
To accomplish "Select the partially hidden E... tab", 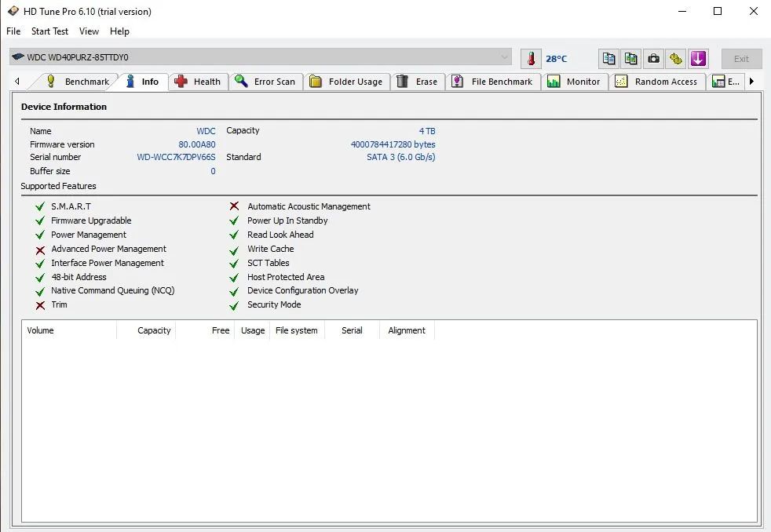I will tap(725, 82).
